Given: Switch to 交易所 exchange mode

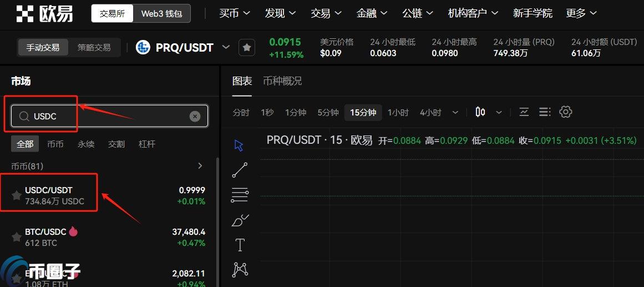Looking at the screenshot, I should coord(112,13).
